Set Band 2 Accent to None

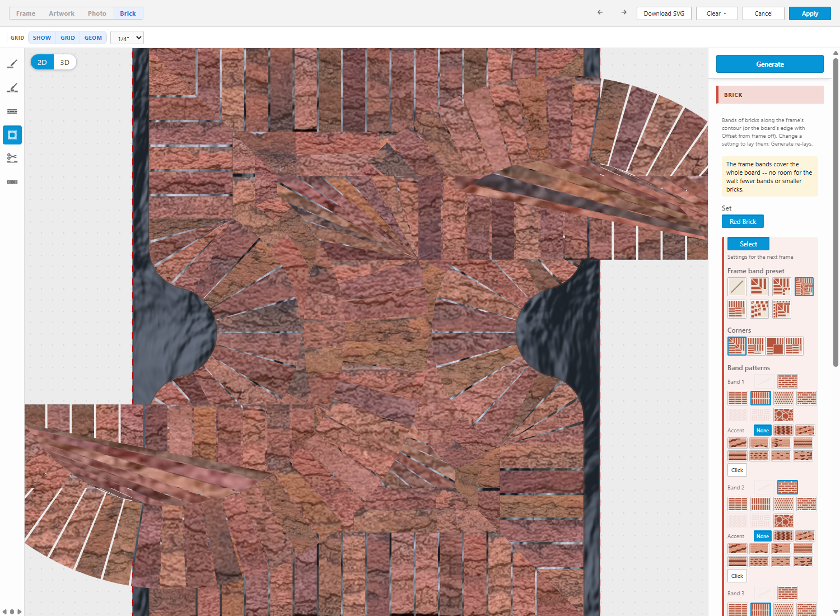tap(763, 536)
